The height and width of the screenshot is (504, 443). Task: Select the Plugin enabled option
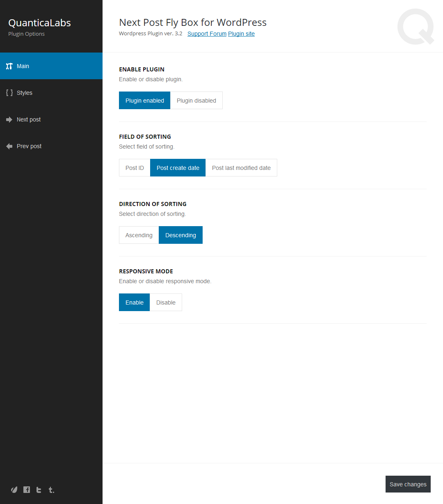pyautogui.click(x=144, y=101)
